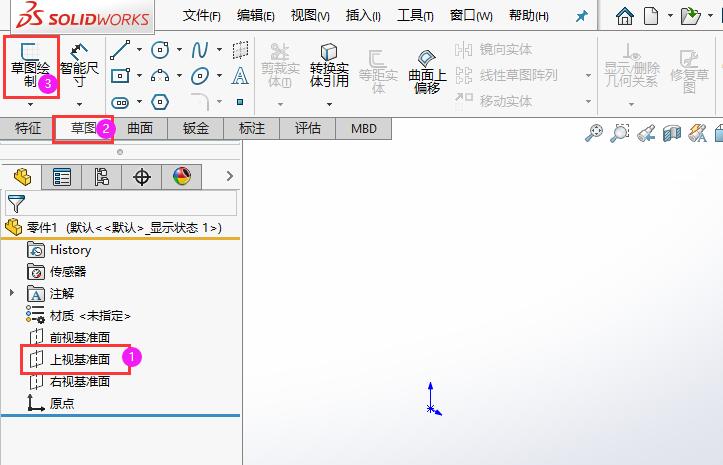The height and width of the screenshot is (465, 723).
Task: Open the 帮助(H) menu
Action: 528,16
